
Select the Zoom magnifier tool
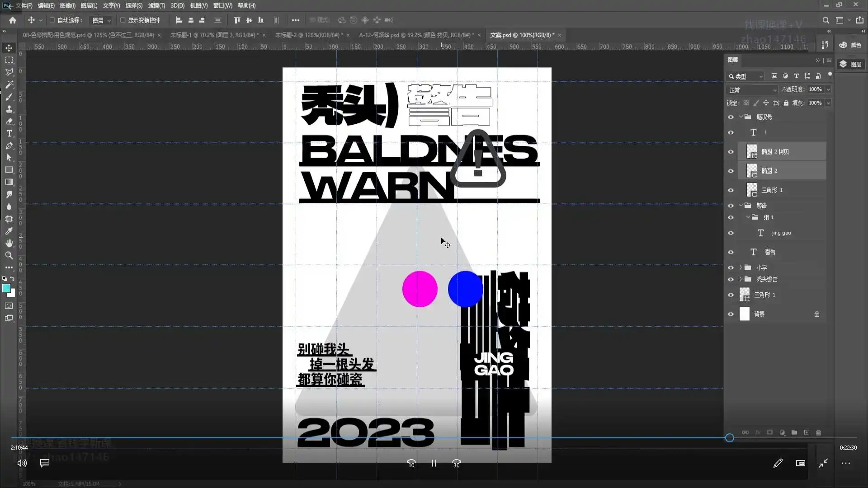click(x=9, y=255)
